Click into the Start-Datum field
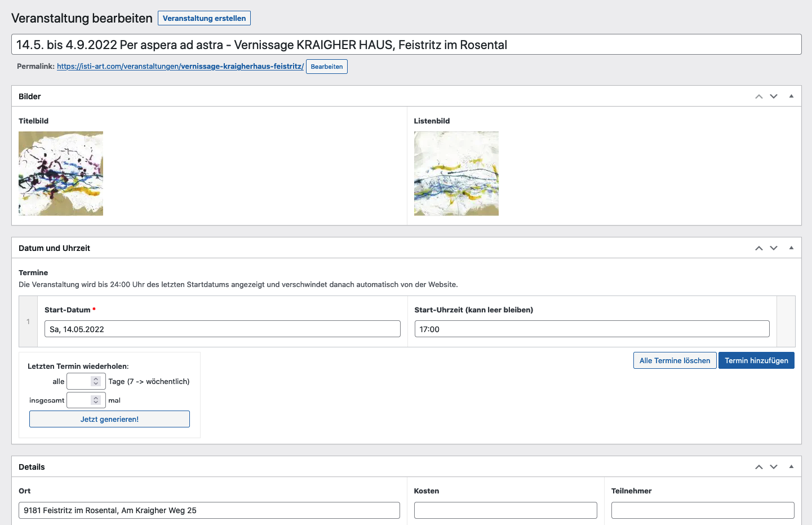 click(x=222, y=329)
